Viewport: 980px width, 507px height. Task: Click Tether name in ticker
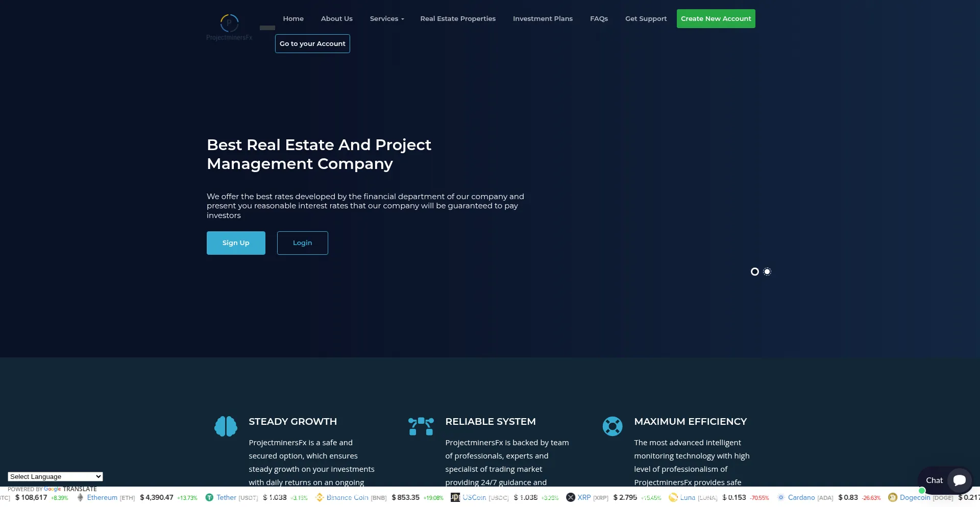point(226,497)
